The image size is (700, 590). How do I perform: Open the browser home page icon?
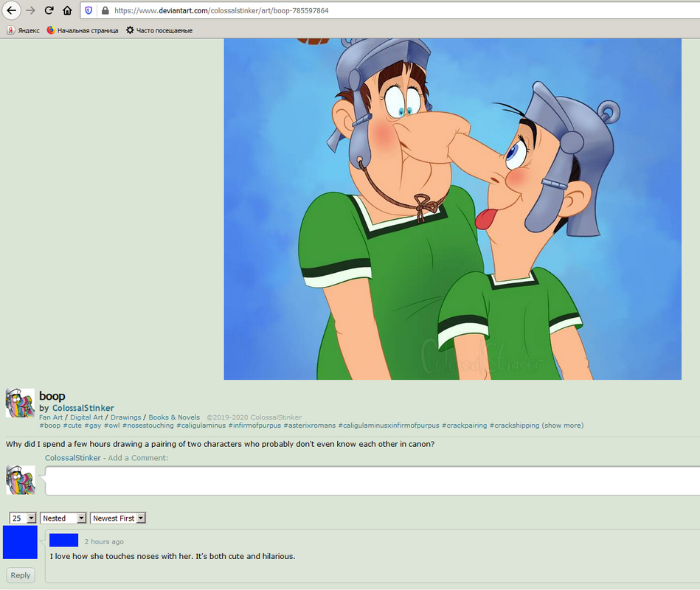tap(67, 10)
